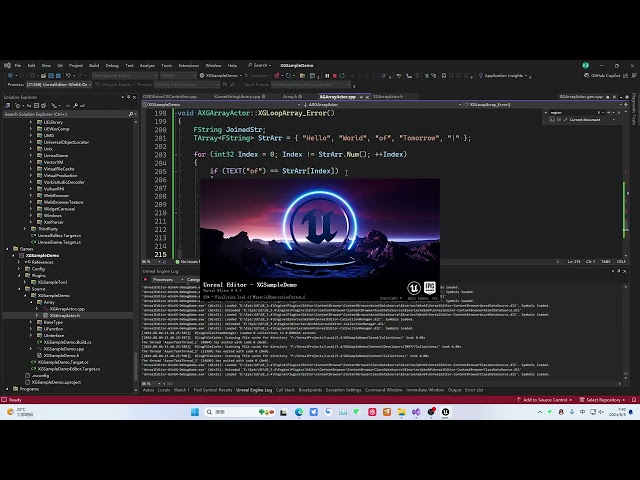Open the Thread selector dropdown
Viewport: 640px width, 480px height.
(x=187, y=84)
